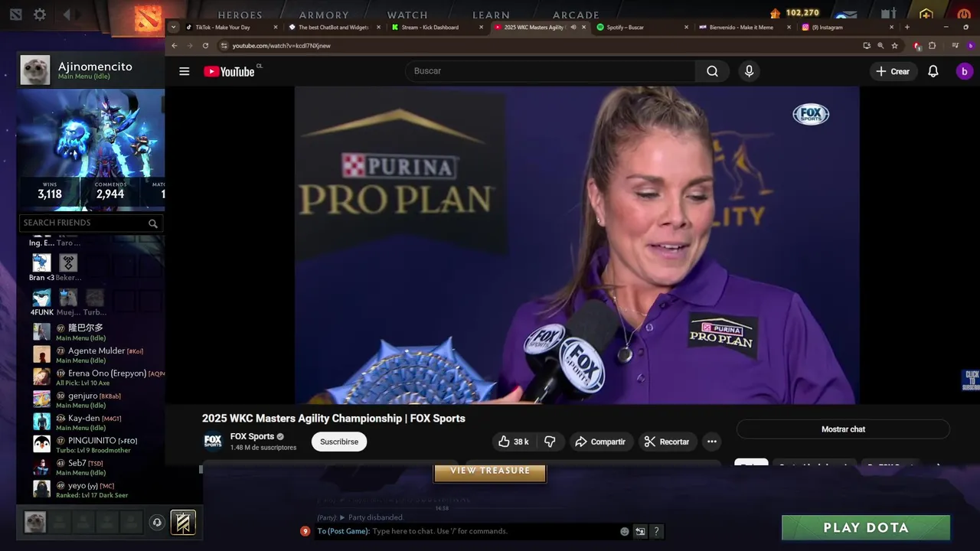Open the Dota shards balance 102,270
The height and width of the screenshot is (551, 980).
[795, 13]
